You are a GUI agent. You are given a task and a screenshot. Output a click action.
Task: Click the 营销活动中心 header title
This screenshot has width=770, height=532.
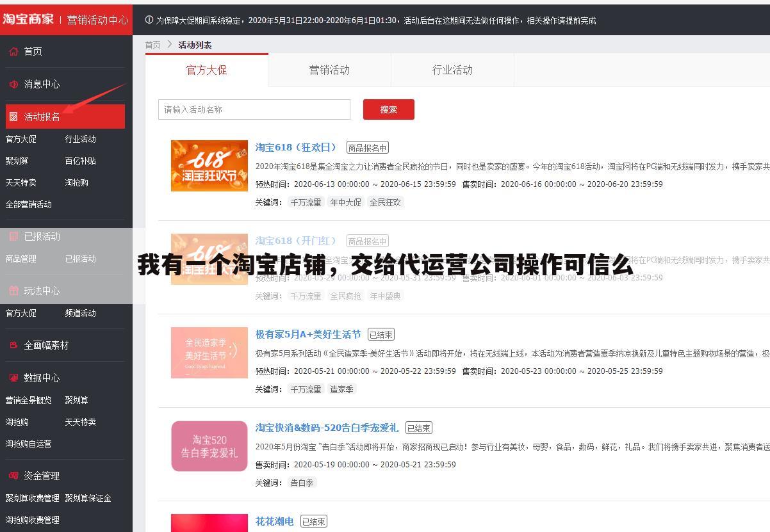coord(98,20)
